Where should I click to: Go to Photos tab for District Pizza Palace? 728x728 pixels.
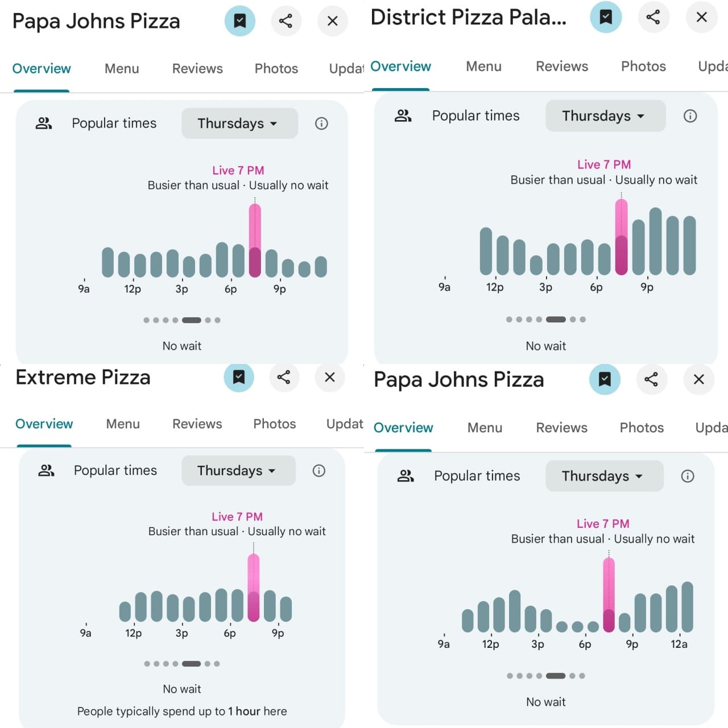coord(643,67)
